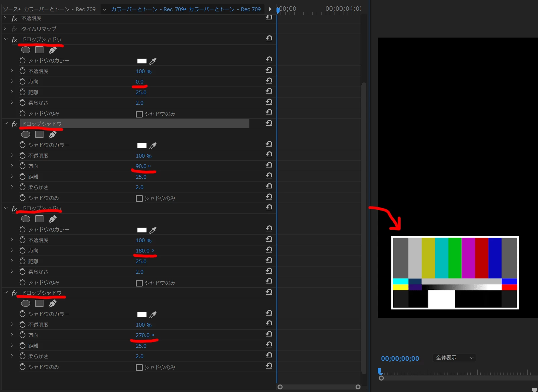Collapse the first ドロップシャドウ effect
538x392 pixels.
tap(6, 39)
